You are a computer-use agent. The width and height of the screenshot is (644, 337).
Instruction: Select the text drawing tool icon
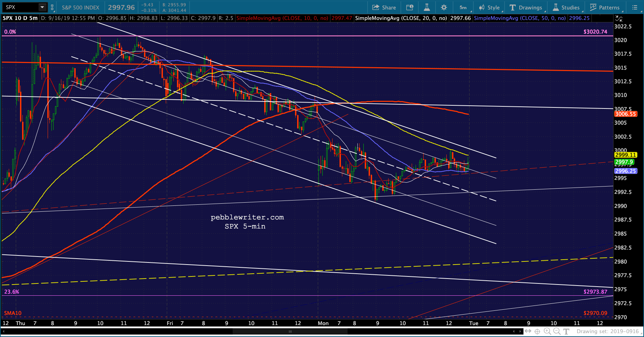(566, 331)
